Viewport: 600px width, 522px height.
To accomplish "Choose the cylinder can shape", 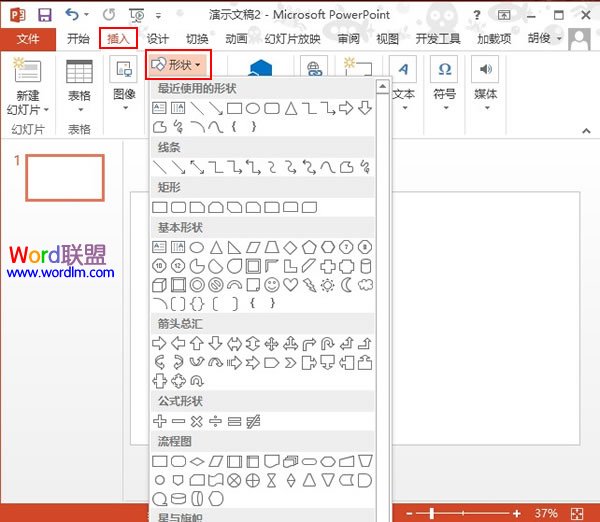I will tap(365, 266).
